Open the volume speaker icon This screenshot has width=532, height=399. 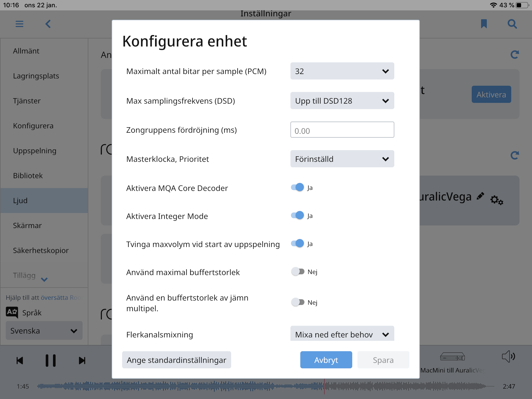(x=508, y=356)
